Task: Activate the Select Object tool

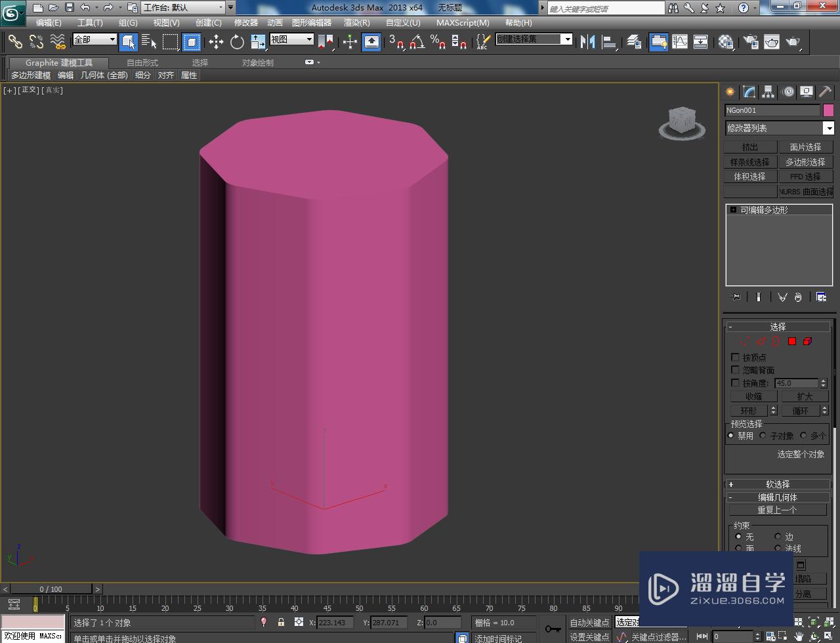Action: 129,42
